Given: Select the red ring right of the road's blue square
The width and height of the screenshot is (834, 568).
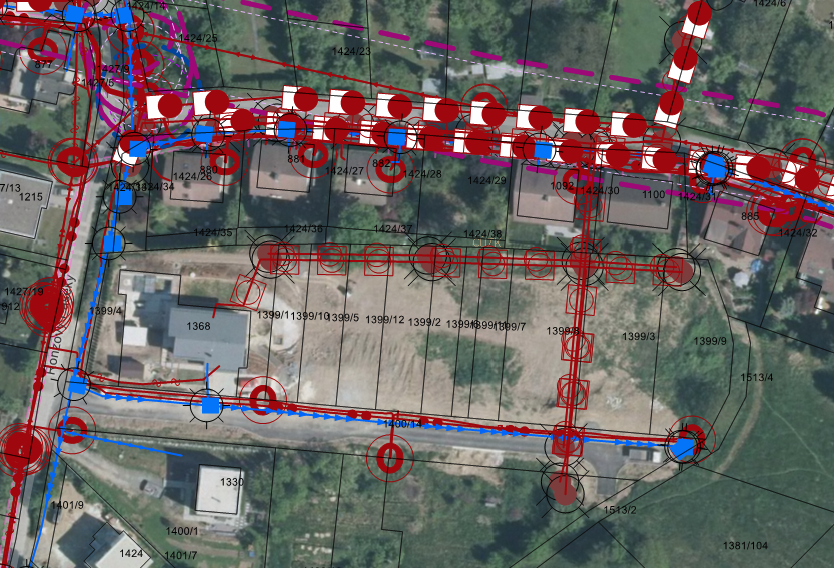Looking at the screenshot, I should 262,400.
